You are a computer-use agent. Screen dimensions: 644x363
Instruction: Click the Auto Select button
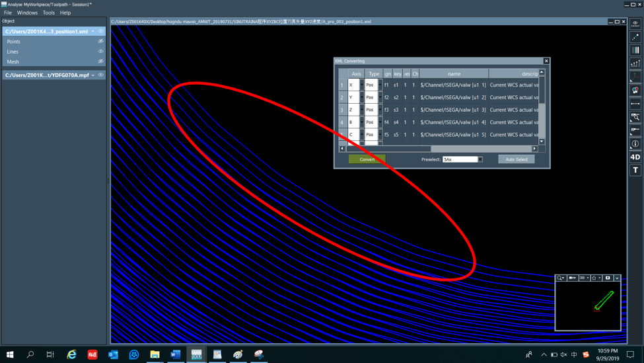pyautogui.click(x=517, y=159)
